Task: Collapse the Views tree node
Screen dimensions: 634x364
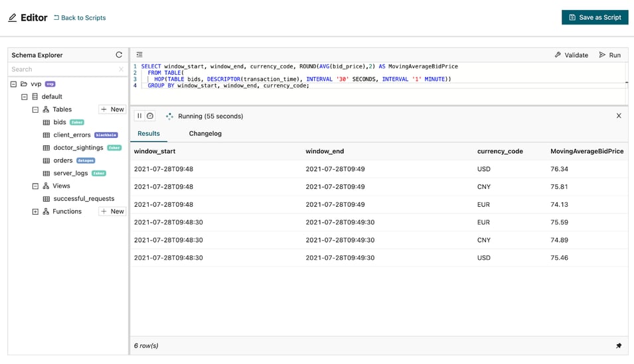Action: pyautogui.click(x=35, y=186)
